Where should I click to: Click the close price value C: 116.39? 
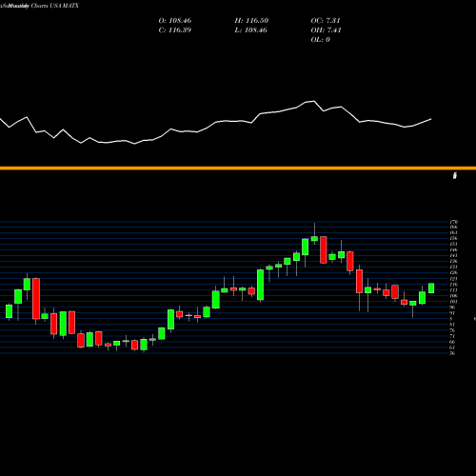[175, 30]
